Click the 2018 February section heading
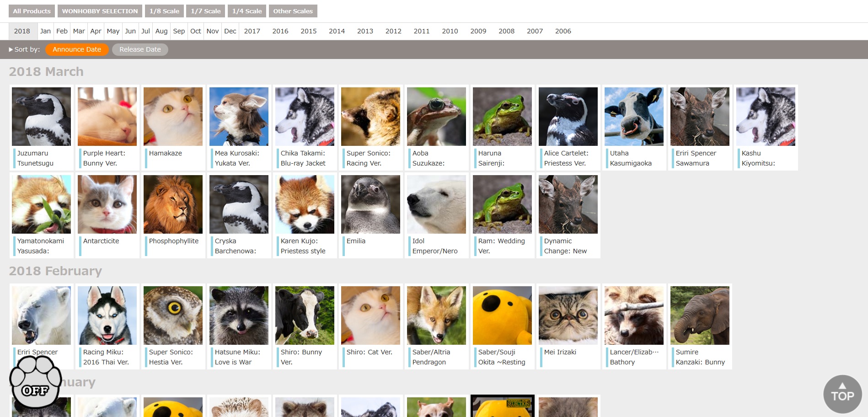 pos(55,271)
